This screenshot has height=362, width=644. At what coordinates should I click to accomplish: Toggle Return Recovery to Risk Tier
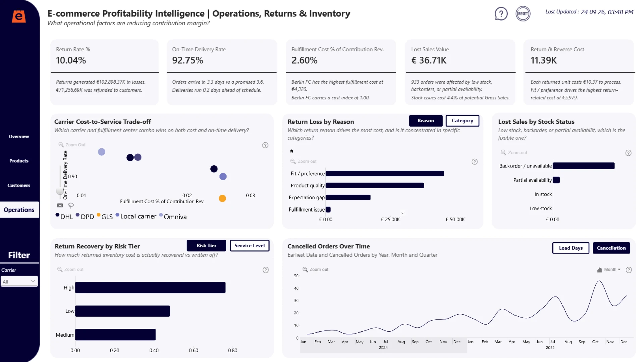click(x=207, y=245)
